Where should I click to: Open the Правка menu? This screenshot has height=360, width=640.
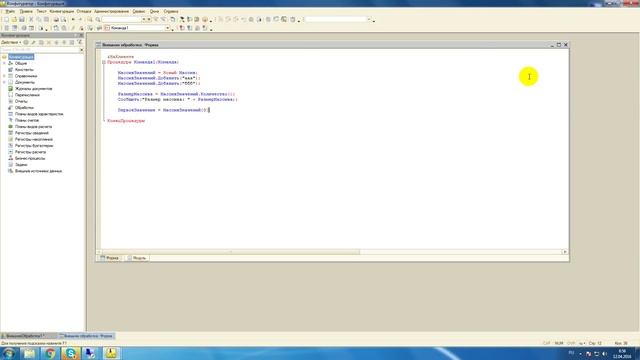pos(26,11)
